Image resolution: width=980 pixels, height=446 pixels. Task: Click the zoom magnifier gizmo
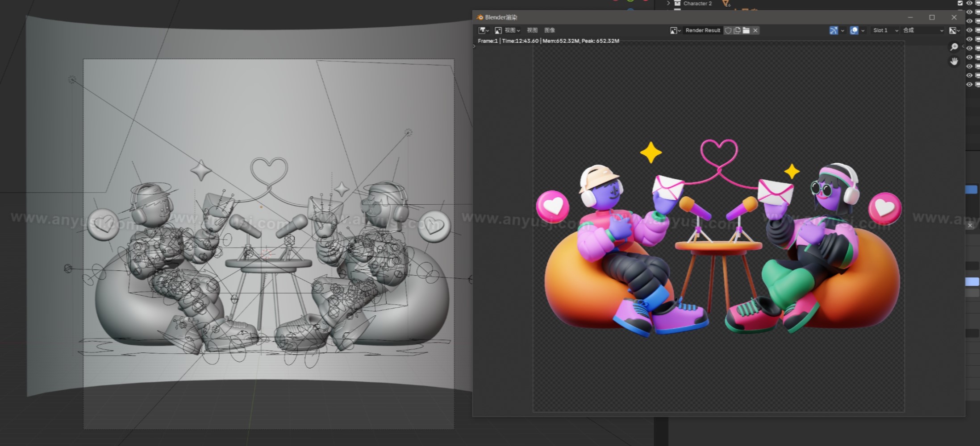coord(954,47)
